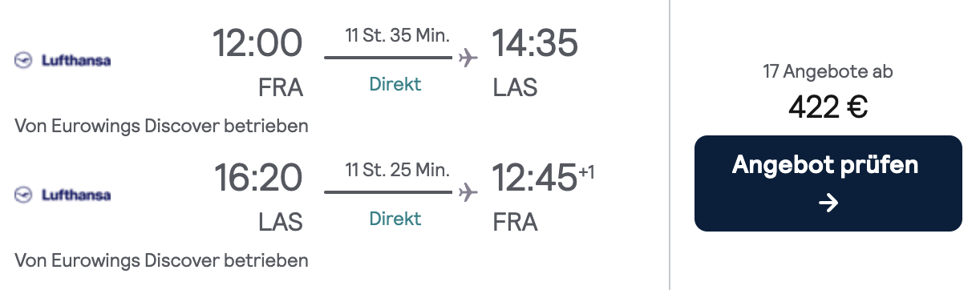Select the 12:00 departure time from FRA
The height and width of the screenshot is (290, 980).
point(257,43)
